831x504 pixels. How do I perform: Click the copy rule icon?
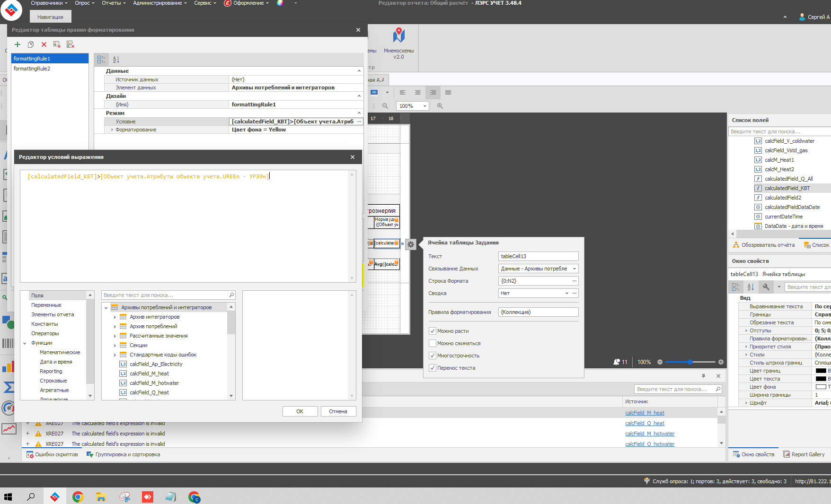(31, 44)
